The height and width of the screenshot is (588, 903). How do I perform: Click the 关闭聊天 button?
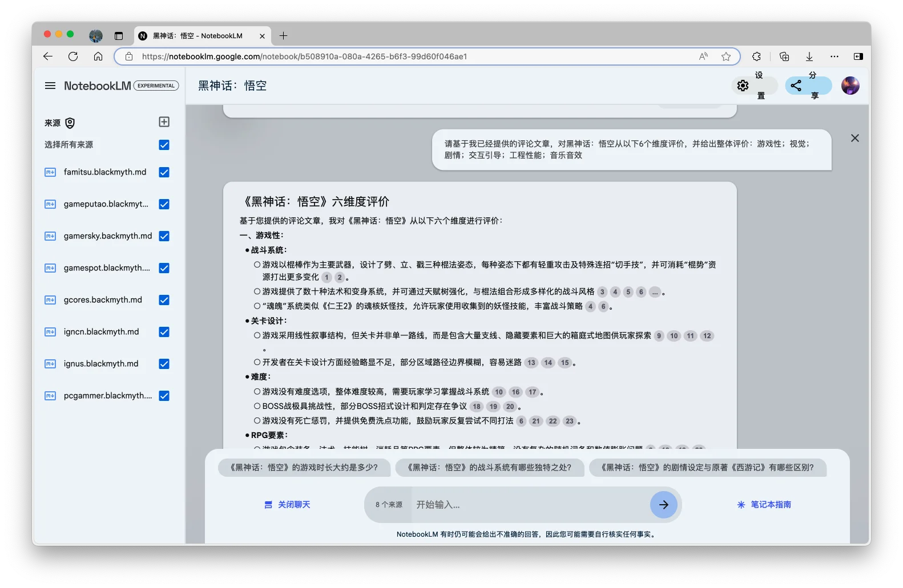pos(287,505)
